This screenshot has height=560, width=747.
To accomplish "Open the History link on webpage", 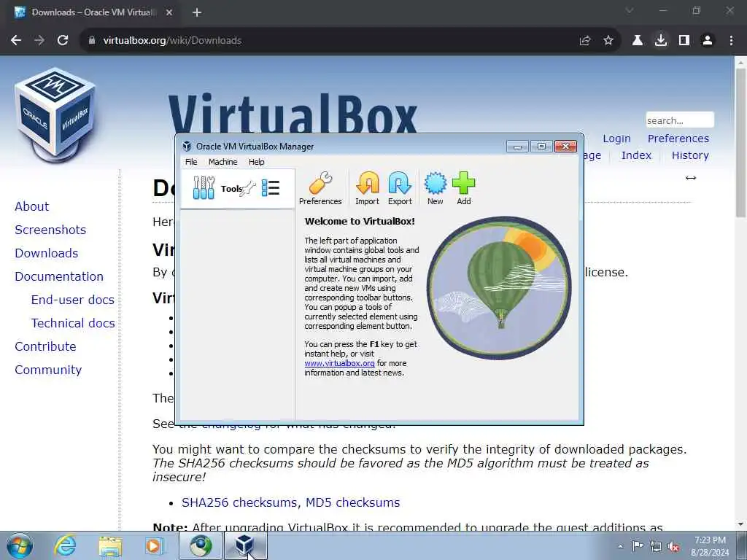I will (690, 155).
